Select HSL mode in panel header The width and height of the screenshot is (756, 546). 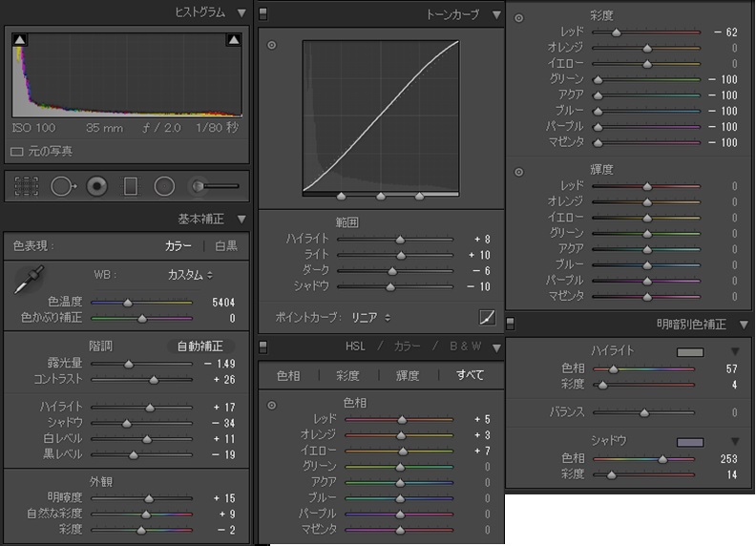355,346
